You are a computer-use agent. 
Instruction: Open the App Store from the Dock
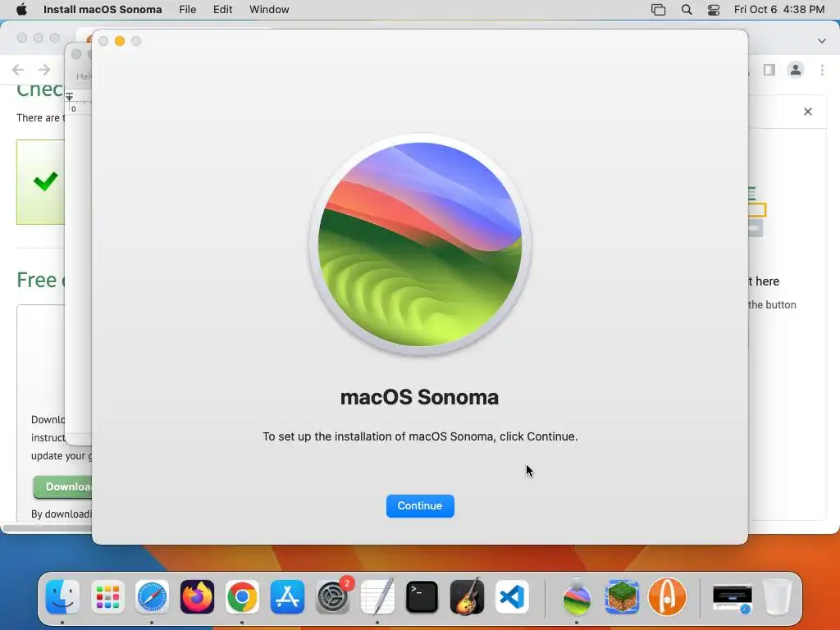(287, 596)
